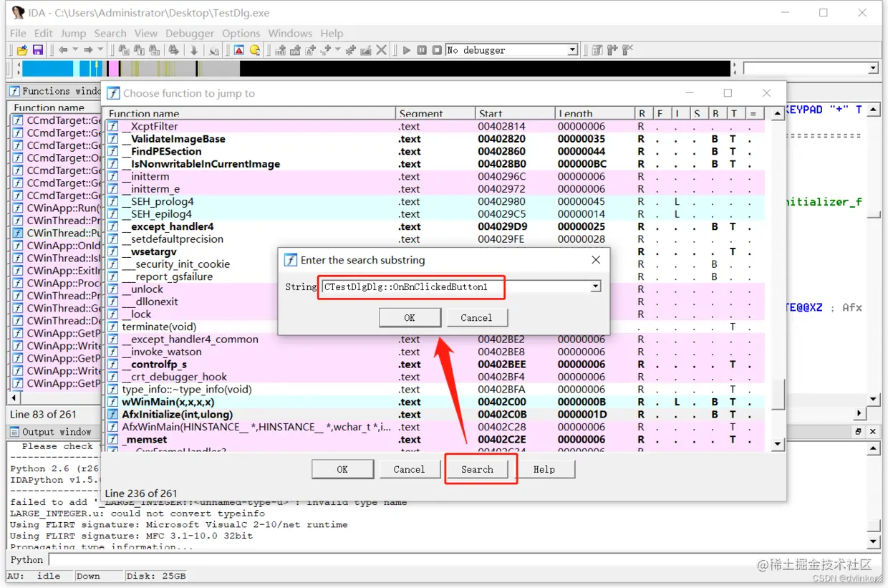Click the convert to string A icon

pos(310,50)
